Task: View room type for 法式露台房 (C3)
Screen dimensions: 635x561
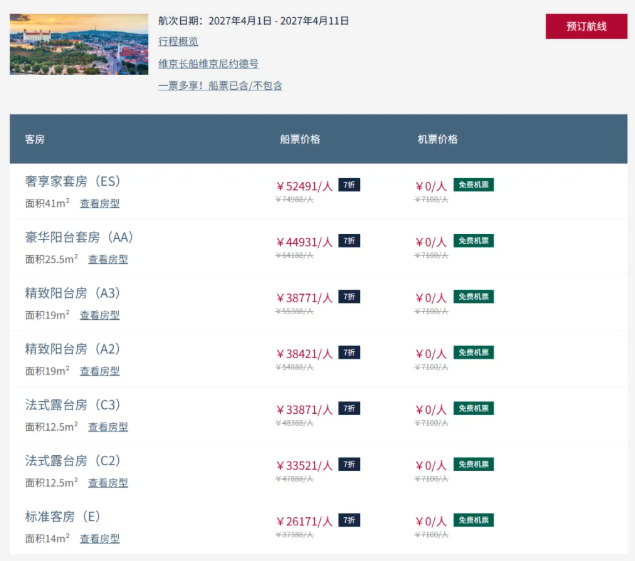Action: (x=108, y=427)
